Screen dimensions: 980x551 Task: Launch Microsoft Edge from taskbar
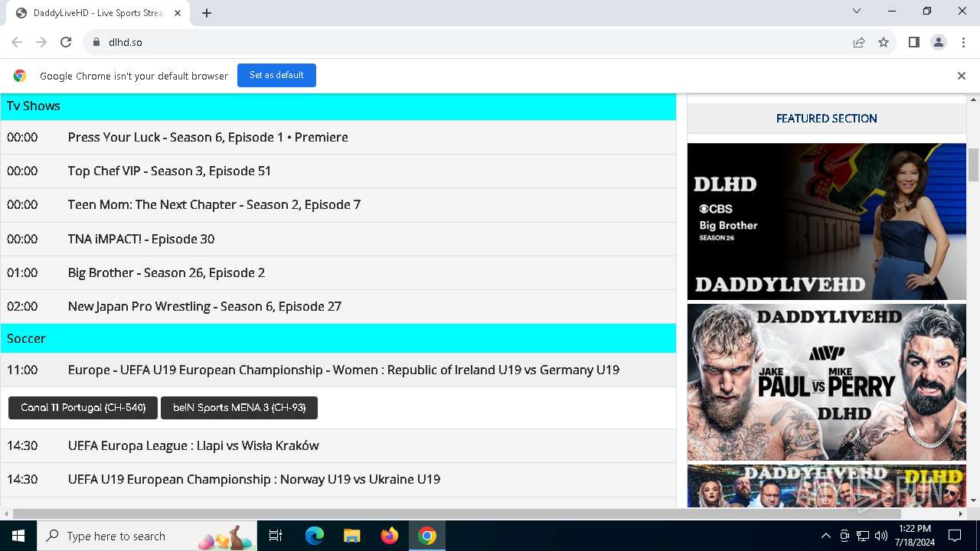pos(315,536)
